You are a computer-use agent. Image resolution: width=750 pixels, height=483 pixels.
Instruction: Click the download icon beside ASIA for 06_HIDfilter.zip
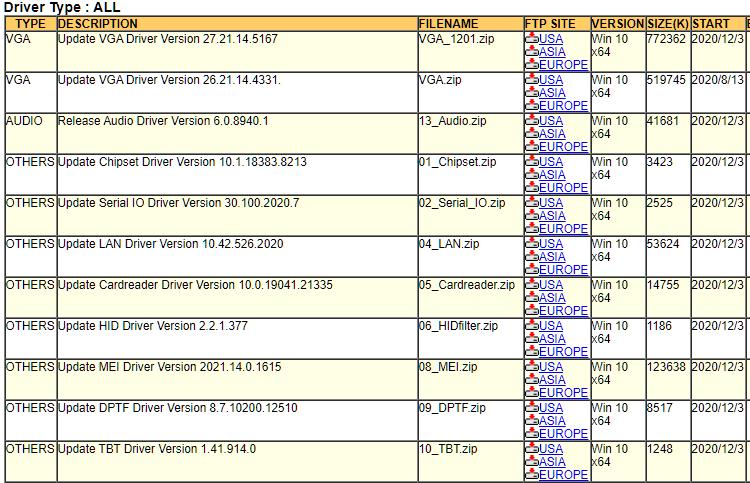click(x=532, y=339)
